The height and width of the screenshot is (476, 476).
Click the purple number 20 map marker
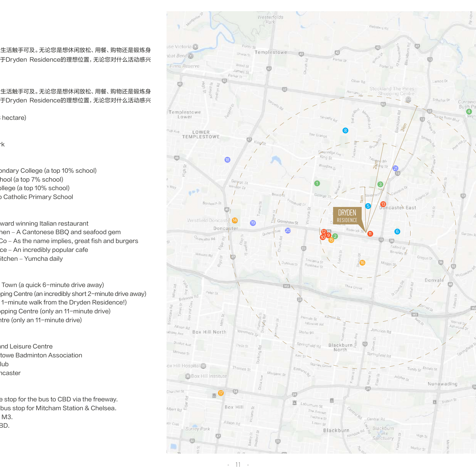(288, 230)
